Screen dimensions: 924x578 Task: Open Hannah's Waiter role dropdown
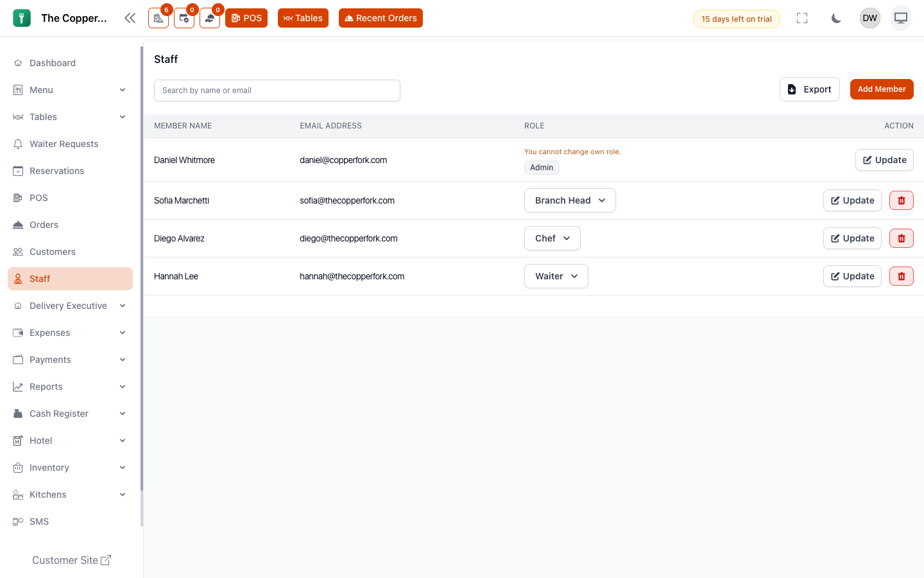[x=556, y=276]
